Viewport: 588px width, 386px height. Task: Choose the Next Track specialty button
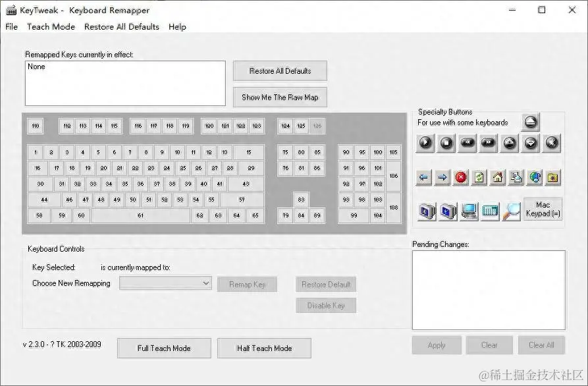(489, 143)
